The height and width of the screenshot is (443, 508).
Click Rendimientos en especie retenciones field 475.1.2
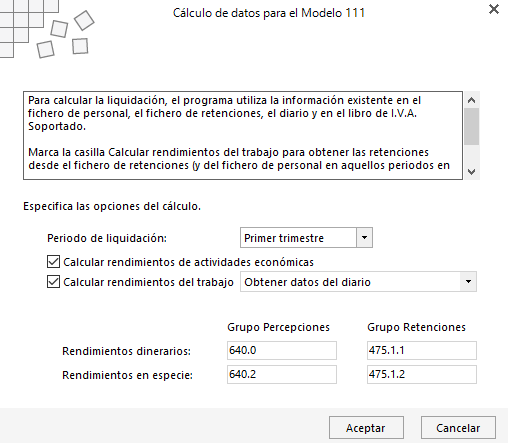pyautogui.click(x=422, y=374)
